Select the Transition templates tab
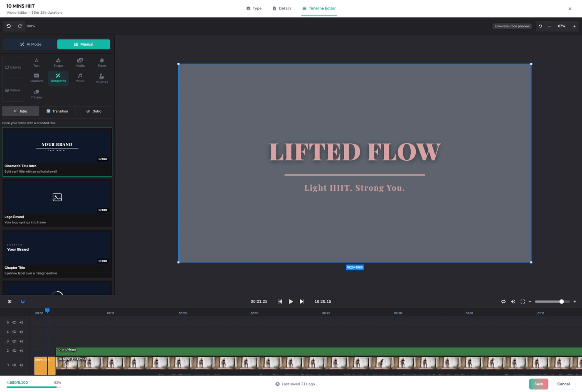This screenshot has width=582, height=392. point(57,111)
